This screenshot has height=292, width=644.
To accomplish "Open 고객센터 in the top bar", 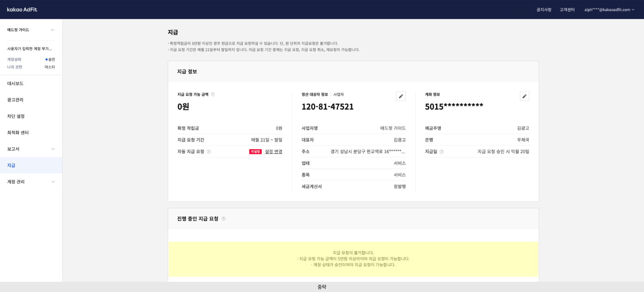I will tap(567, 10).
